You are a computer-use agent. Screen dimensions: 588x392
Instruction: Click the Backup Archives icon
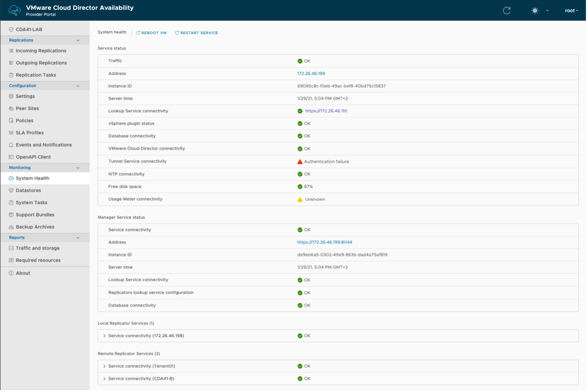click(11, 227)
